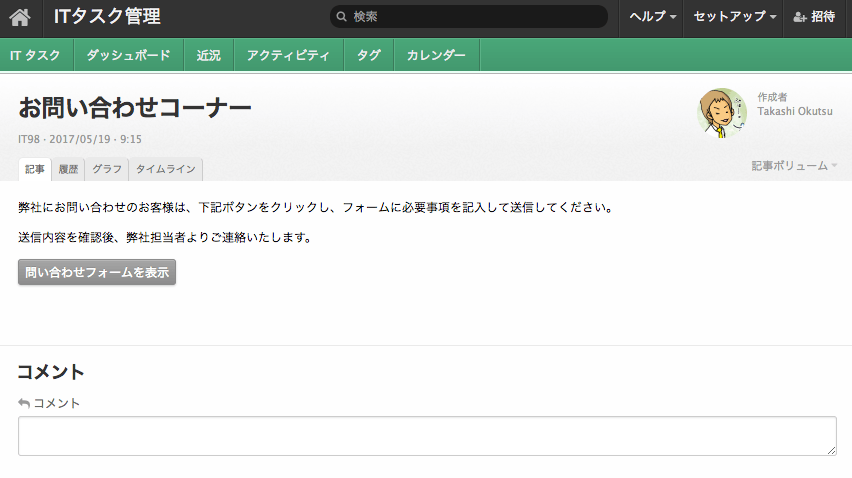Switch to the 履歴 tab
The image size is (852, 478).
click(68, 169)
